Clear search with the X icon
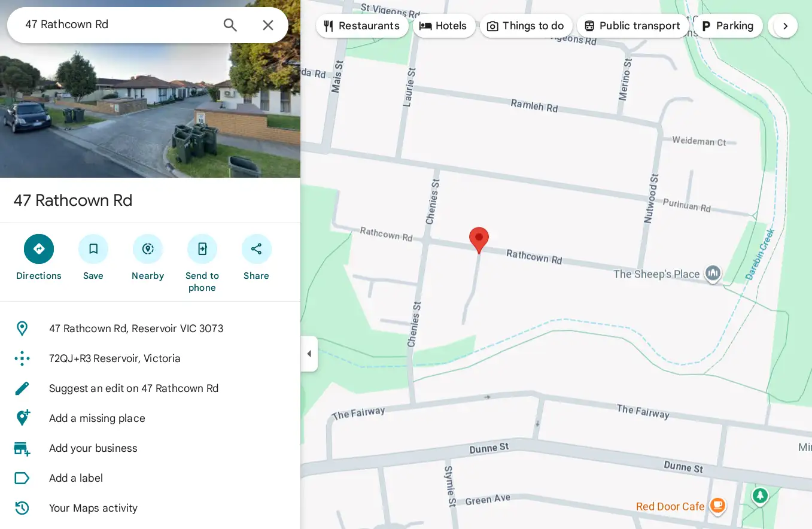 [x=268, y=25]
